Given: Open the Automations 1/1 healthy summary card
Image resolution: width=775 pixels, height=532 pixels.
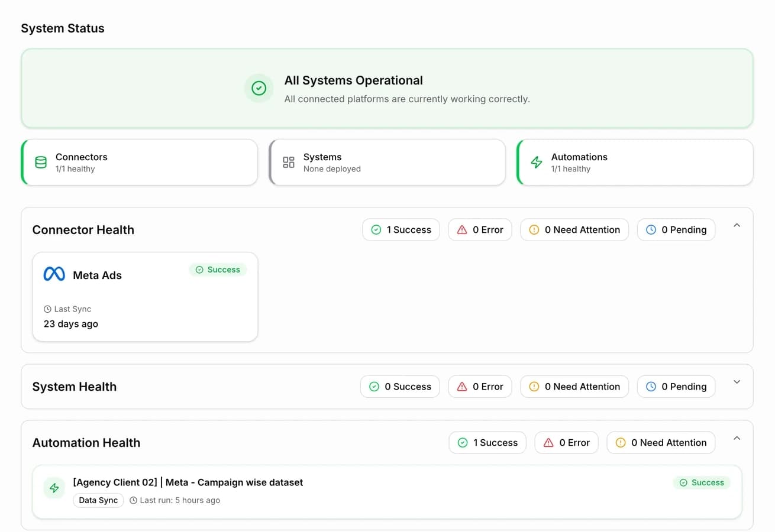Looking at the screenshot, I should [635, 163].
